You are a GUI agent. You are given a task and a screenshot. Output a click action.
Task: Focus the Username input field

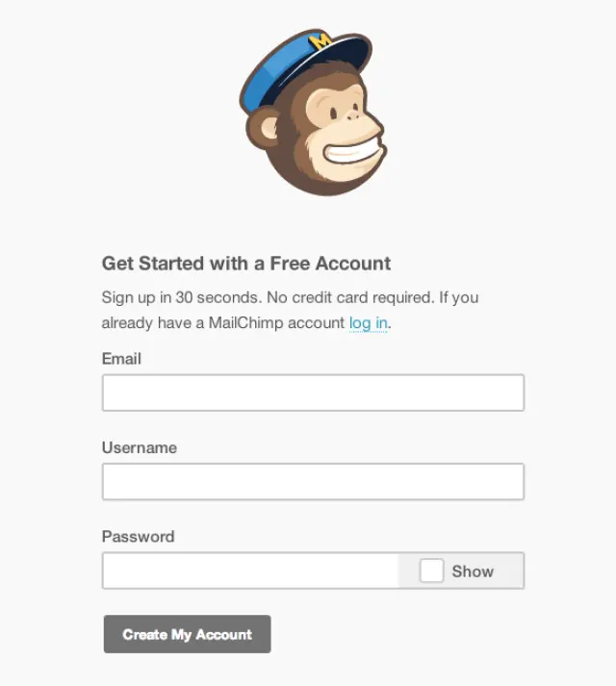[313, 482]
